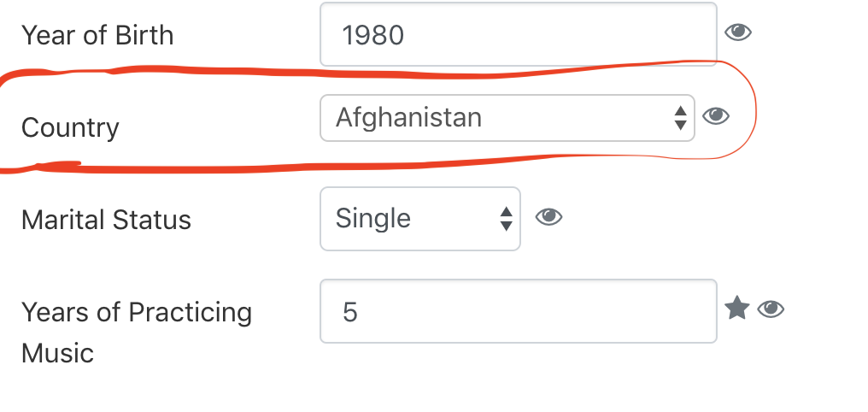Click the Year of Birth label
This screenshot has height=412, width=868.
pyautogui.click(x=97, y=35)
